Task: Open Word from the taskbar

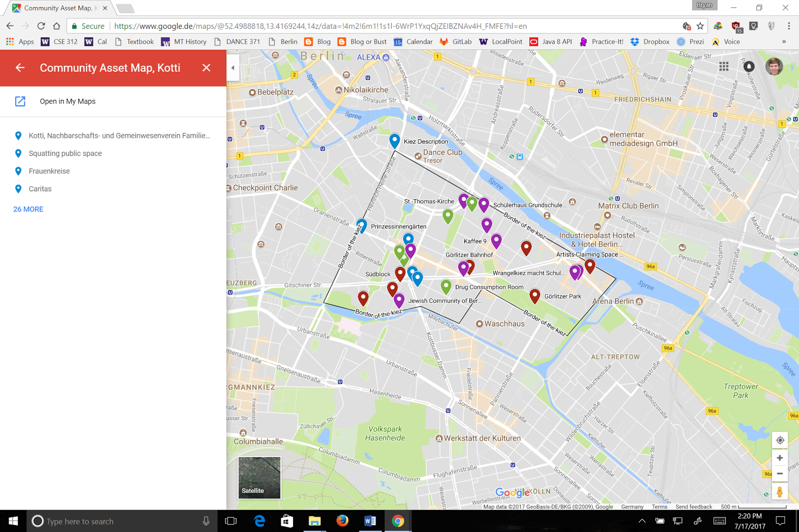Action: pos(370,521)
